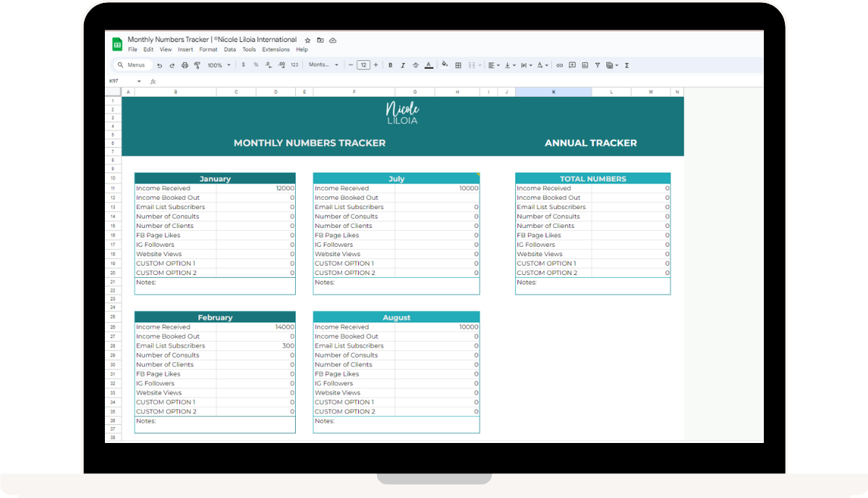Click the move to folder icon
Screen dimensions: 868x498
(x=320, y=41)
